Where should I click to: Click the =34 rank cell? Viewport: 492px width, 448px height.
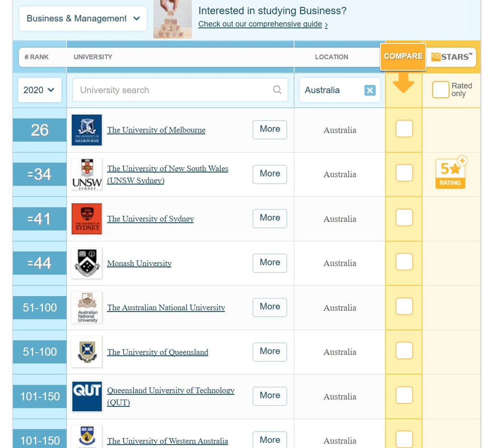pyautogui.click(x=40, y=174)
